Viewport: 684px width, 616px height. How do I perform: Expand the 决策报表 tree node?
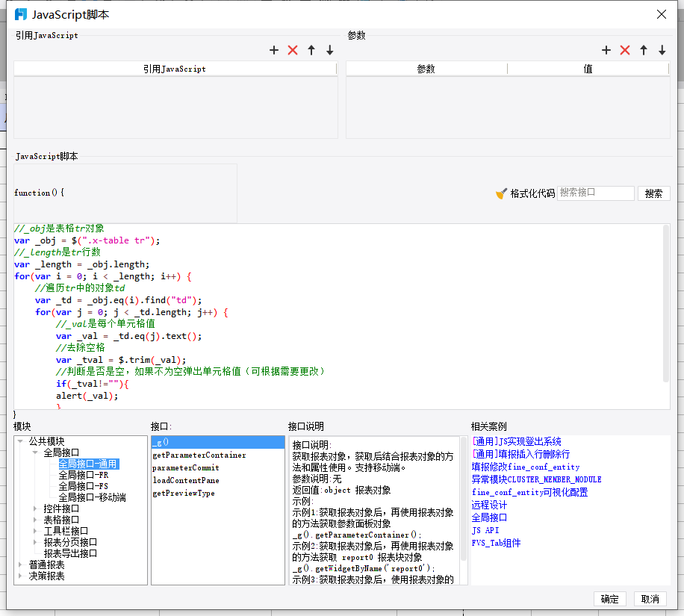point(20,576)
